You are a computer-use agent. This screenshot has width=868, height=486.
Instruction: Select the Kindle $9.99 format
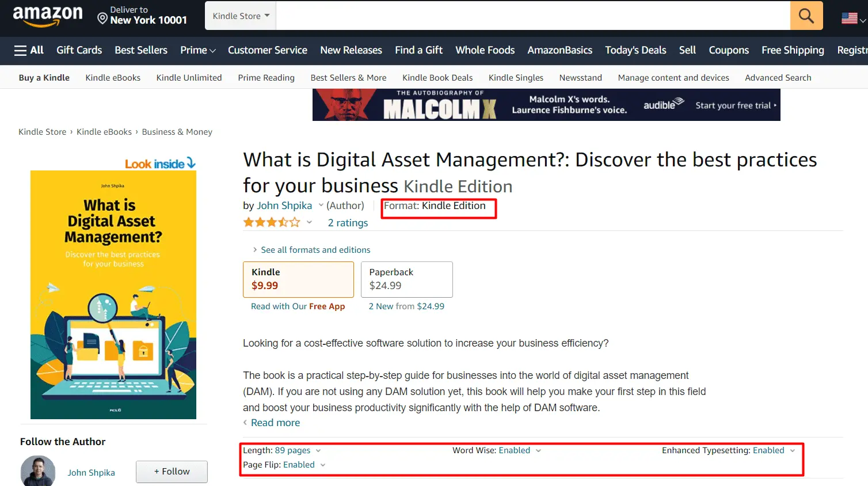tap(298, 279)
